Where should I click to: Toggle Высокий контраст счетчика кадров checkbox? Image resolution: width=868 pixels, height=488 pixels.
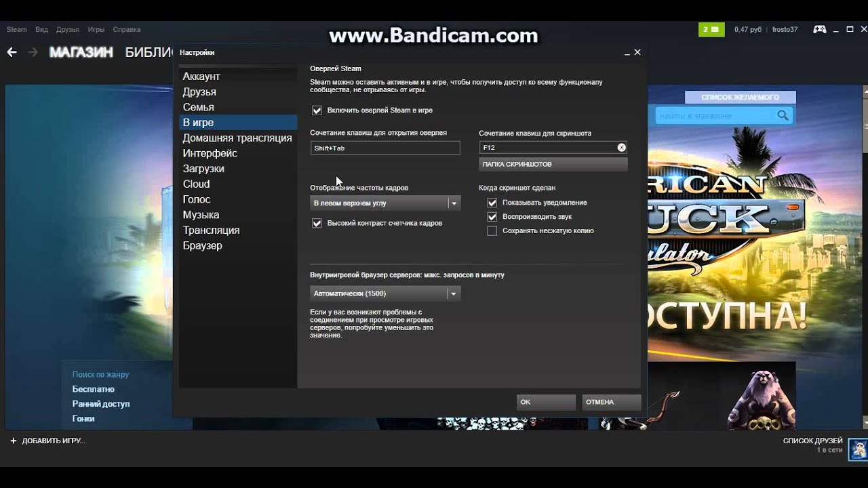317,223
